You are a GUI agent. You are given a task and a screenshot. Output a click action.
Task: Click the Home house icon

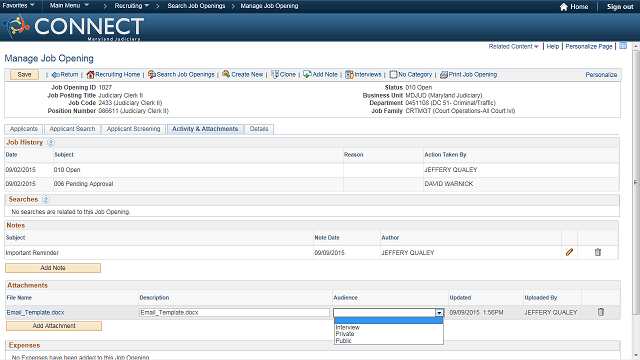click(564, 7)
